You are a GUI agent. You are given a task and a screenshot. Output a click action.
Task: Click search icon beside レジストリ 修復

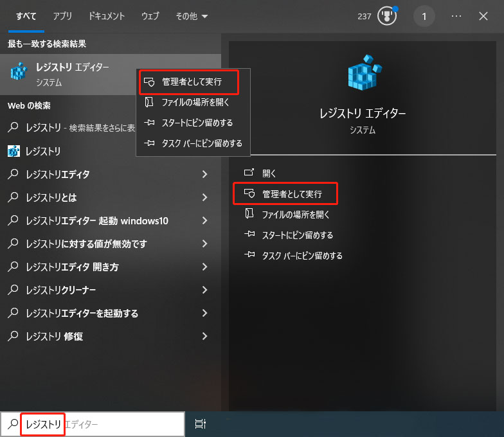13,335
